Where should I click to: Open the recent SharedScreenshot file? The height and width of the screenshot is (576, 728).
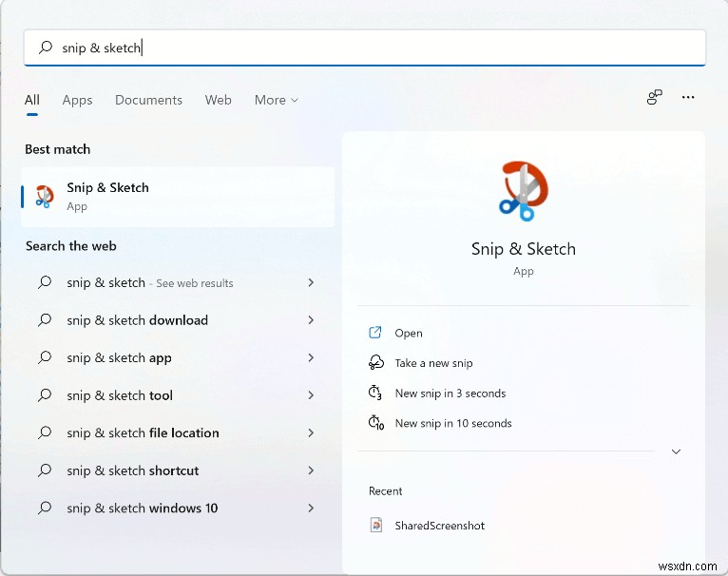point(440,526)
